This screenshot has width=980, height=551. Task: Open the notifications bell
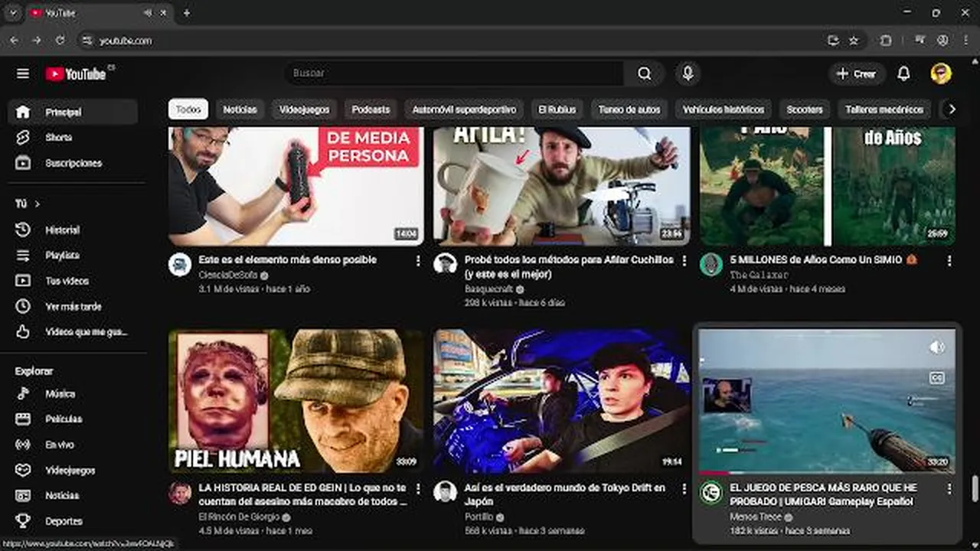(903, 73)
